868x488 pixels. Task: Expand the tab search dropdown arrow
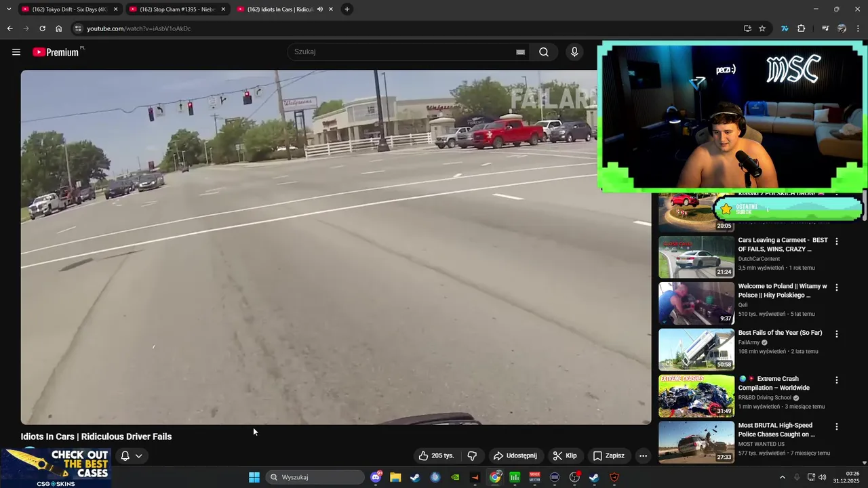point(9,9)
